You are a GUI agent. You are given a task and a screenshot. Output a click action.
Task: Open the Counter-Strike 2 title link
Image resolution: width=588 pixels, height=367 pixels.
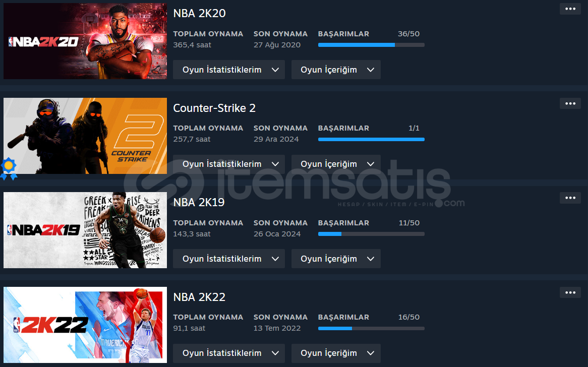click(214, 108)
